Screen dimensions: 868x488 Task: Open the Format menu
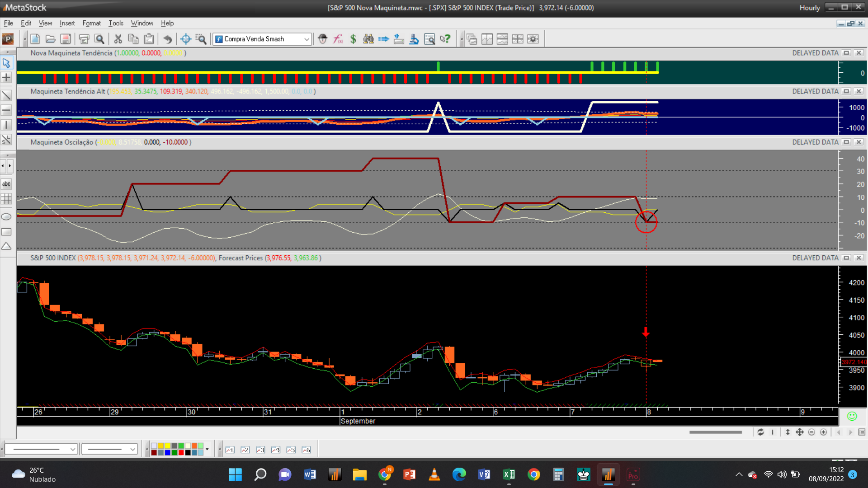tap(91, 23)
